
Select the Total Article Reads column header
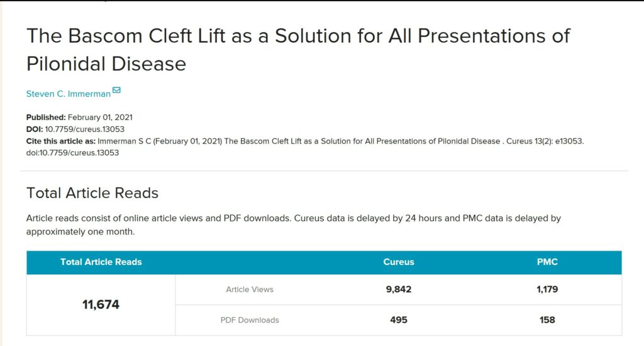[101, 262]
